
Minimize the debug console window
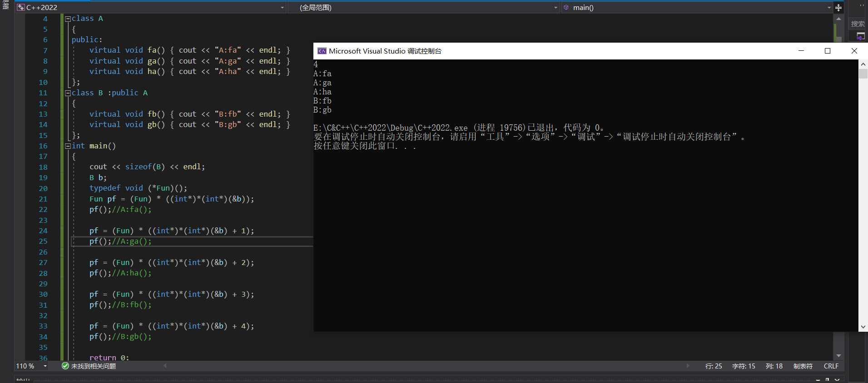pos(801,51)
